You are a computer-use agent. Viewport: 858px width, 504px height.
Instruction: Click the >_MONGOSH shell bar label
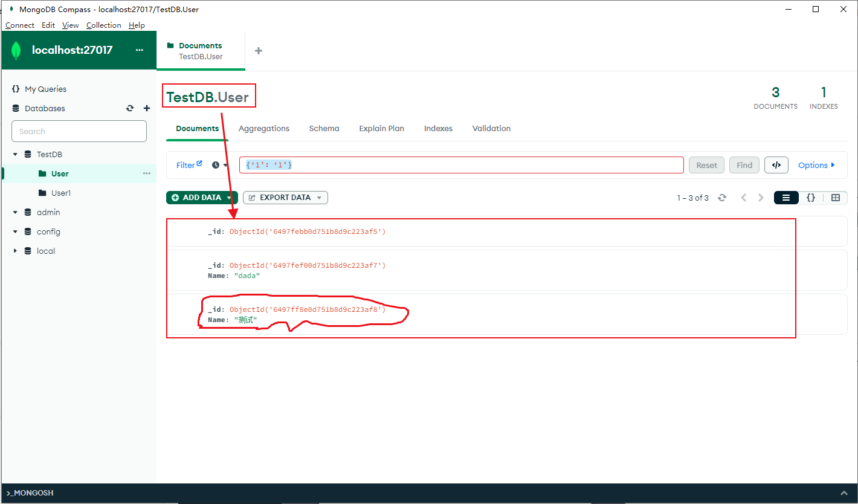click(30, 493)
